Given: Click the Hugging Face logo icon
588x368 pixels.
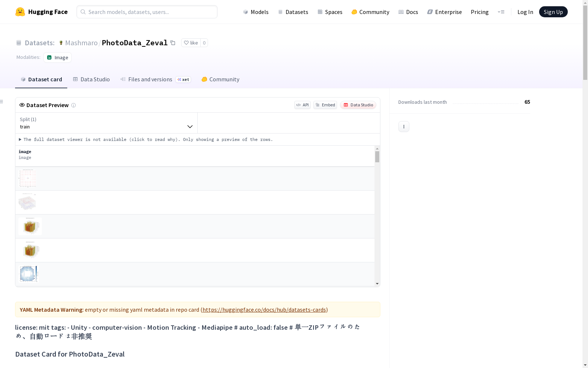Looking at the screenshot, I should pos(20,12).
